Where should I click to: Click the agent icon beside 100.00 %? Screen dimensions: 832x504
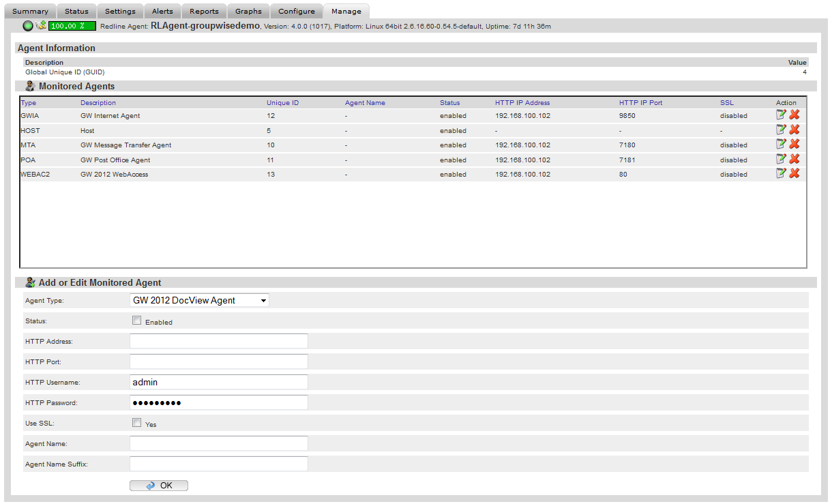(41, 25)
